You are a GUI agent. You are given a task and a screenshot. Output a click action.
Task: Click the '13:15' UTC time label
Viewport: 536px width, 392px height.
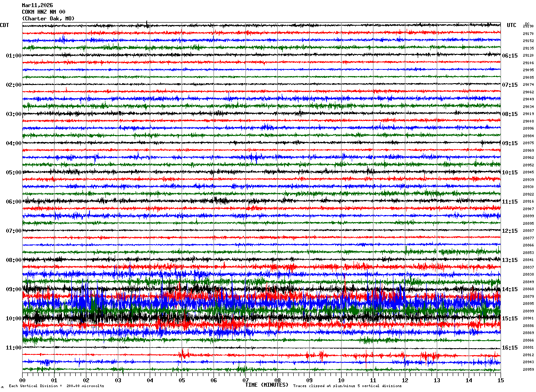[510, 260]
